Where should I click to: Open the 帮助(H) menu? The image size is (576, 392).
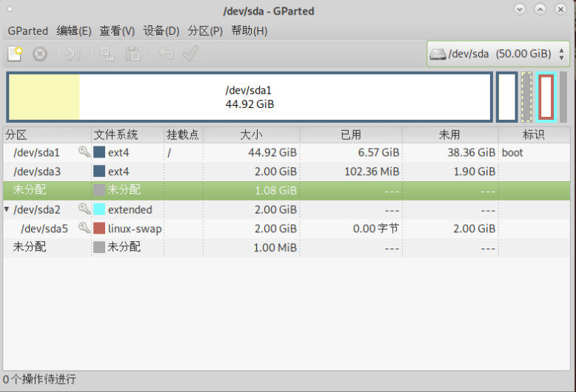250,31
